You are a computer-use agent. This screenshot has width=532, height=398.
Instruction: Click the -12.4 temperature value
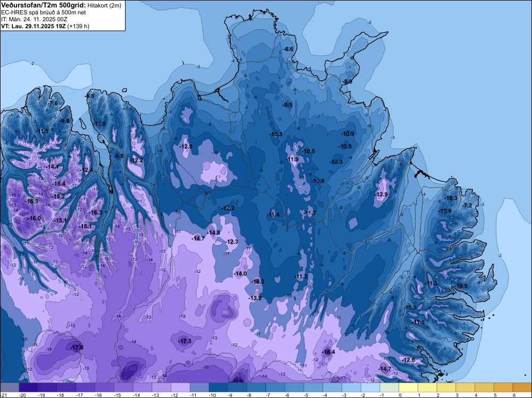(86, 170)
